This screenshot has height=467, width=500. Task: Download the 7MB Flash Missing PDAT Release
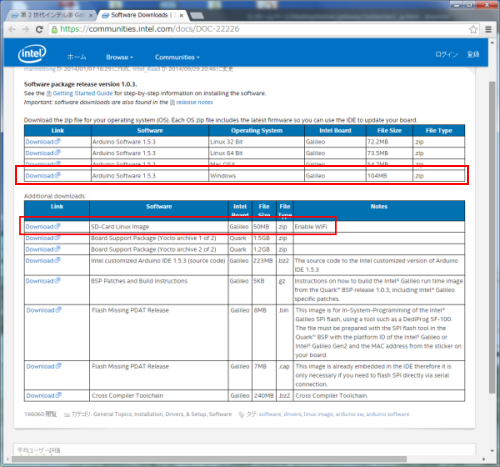[x=44, y=366]
